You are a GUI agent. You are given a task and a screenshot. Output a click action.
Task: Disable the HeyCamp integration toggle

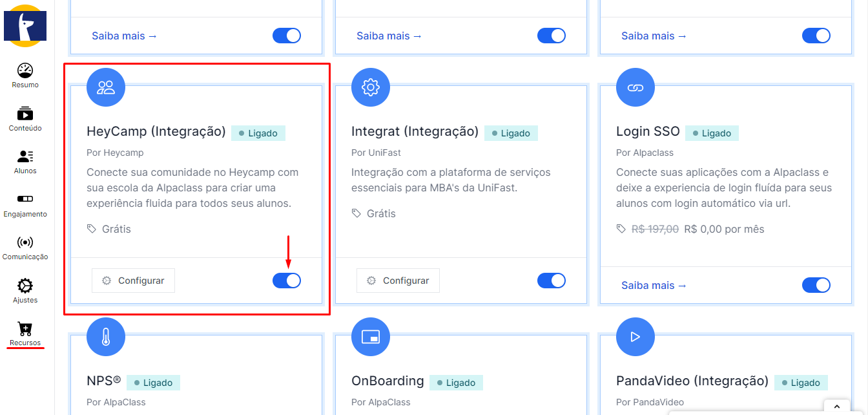pos(287,281)
